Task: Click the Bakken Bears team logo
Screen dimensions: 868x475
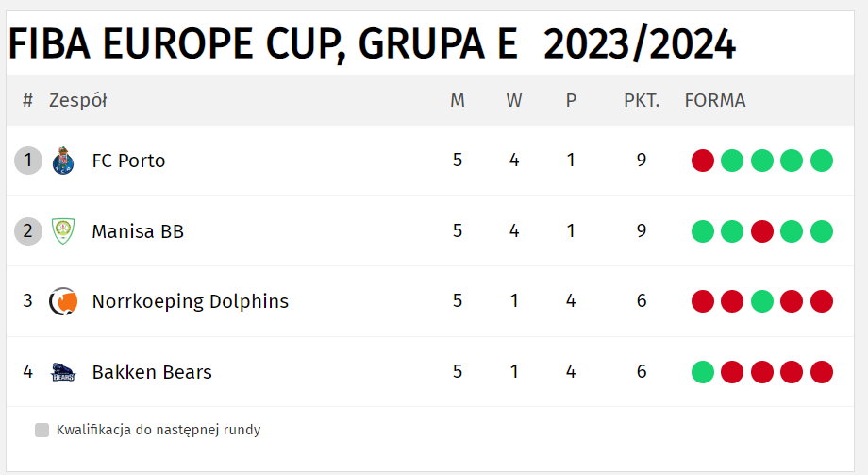Action: [x=63, y=372]
